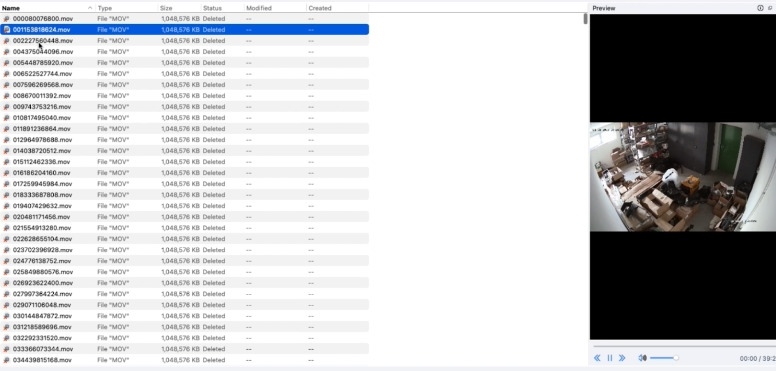The image size is (776, 371).
Task: Click file icon beside 020481171456.mov
Action: 6,217
